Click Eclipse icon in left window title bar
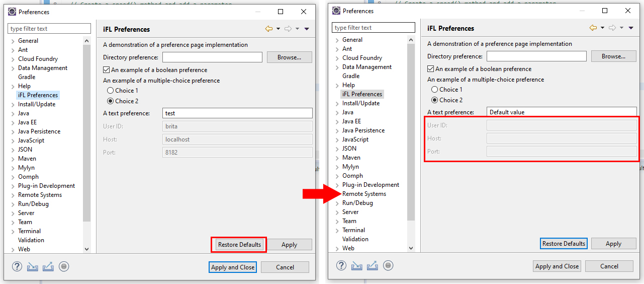Viewport: 644px width, 284px height. (x=12, y=12)
